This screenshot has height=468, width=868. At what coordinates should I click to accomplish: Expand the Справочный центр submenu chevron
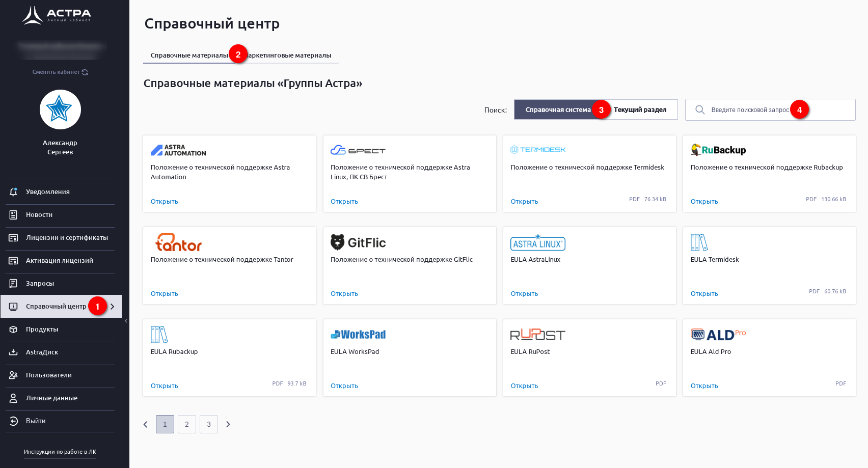[x=113, y=307]
